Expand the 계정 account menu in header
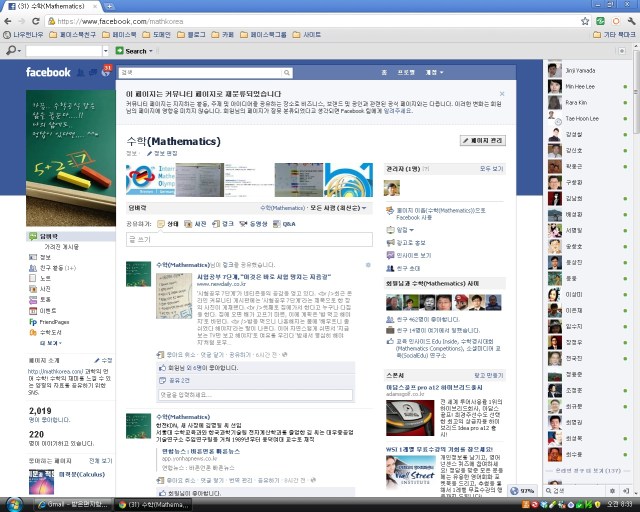The image size is (640, 512). click(433, 72)
